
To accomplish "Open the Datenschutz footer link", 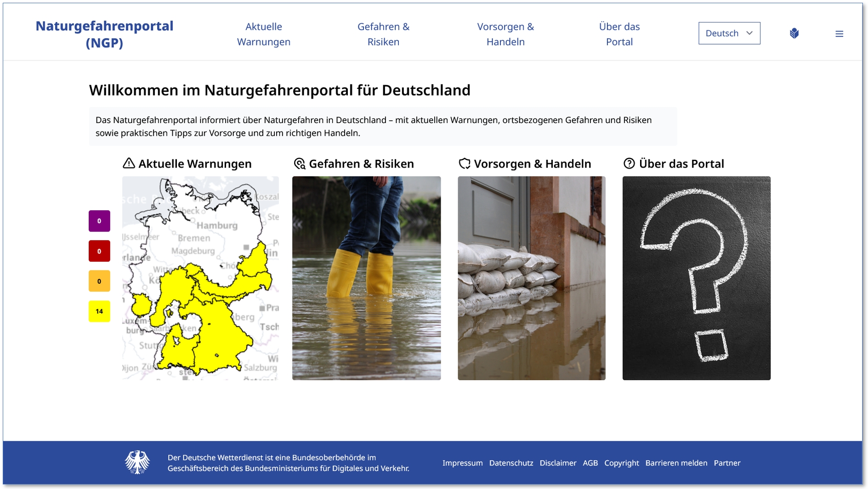I will pos(511,463).
